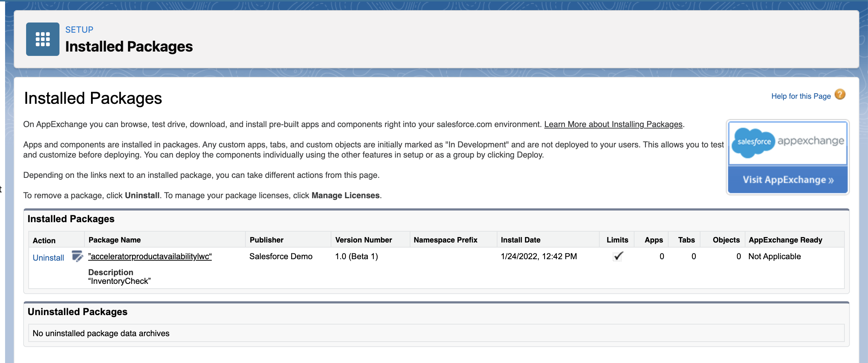Viewport: 868px width, 363px height.
Task: Click the Description label in the package row
Action: (x=111, y=272)
